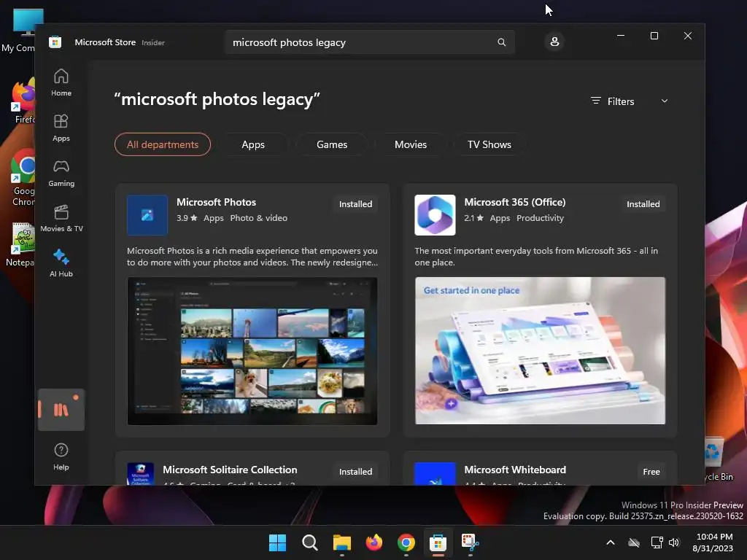Click the Installed button for Microsoft Photos
Viewport: 747px width, 560px height.
[x=355, y=204]
